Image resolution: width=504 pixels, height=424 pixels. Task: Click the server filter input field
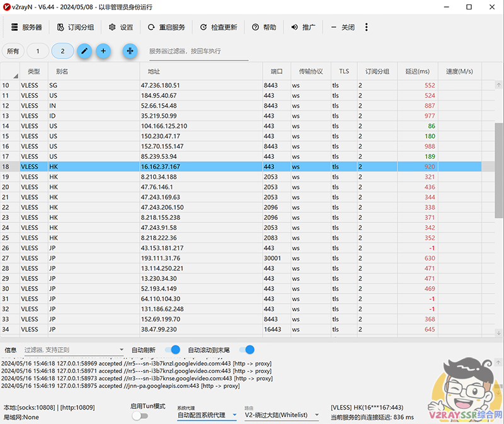click(198, 51)
